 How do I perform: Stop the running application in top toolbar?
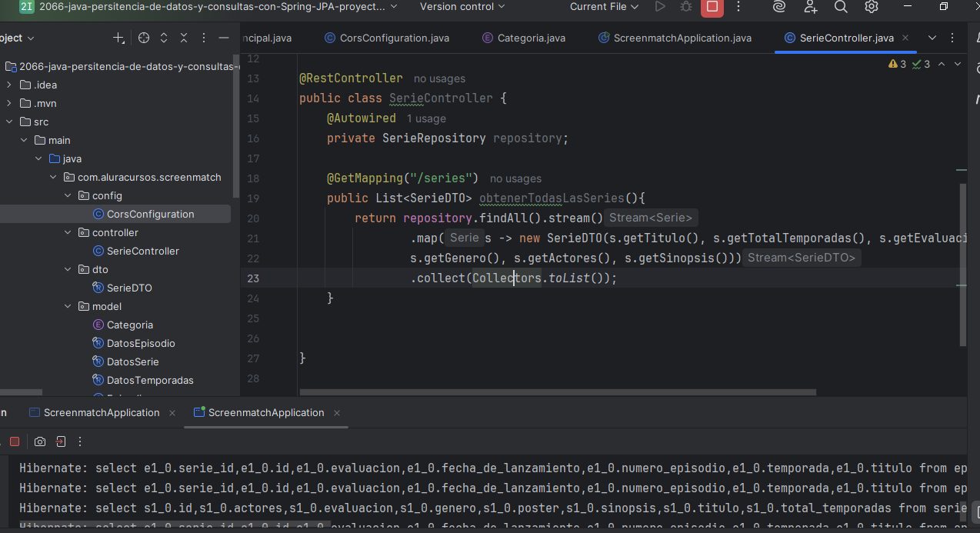pos(712,7)
